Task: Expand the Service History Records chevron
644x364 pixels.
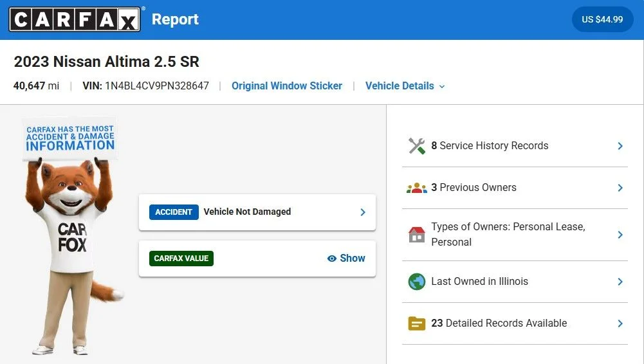Action: [x=620, y=146]
